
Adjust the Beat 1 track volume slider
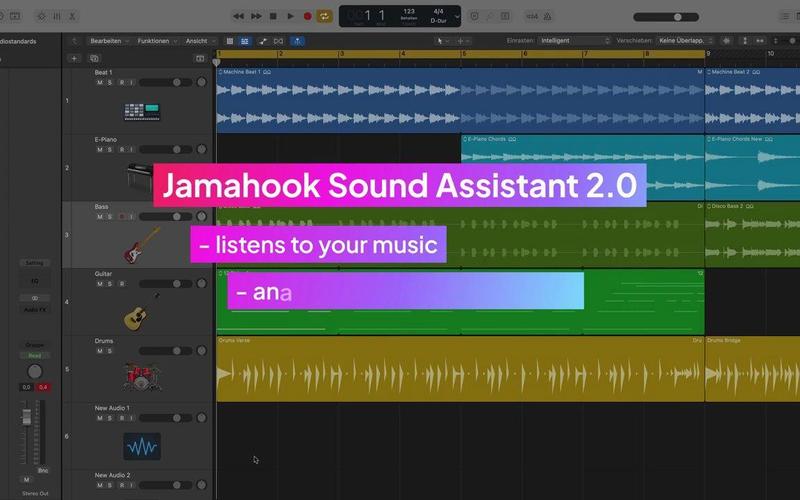165,82
